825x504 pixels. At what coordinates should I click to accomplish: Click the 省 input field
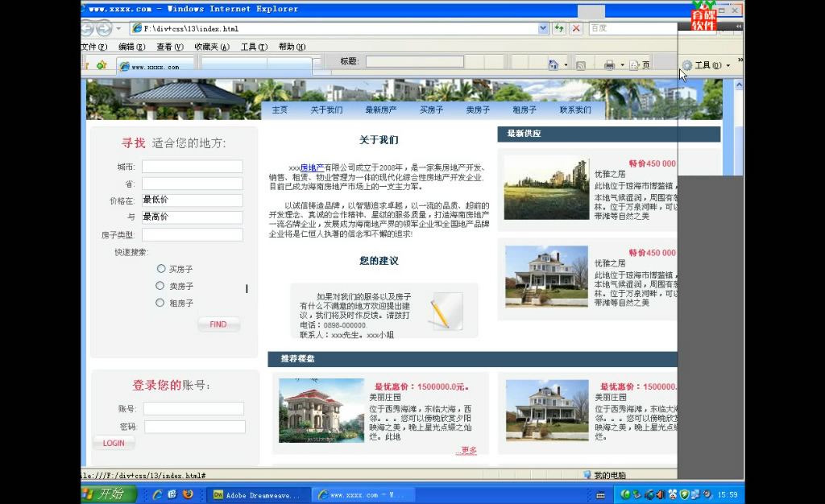tap(192, 184)
